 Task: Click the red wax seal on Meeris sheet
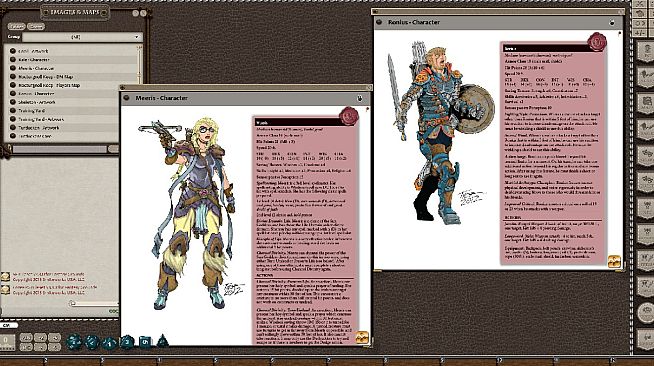tap(349, 116)
